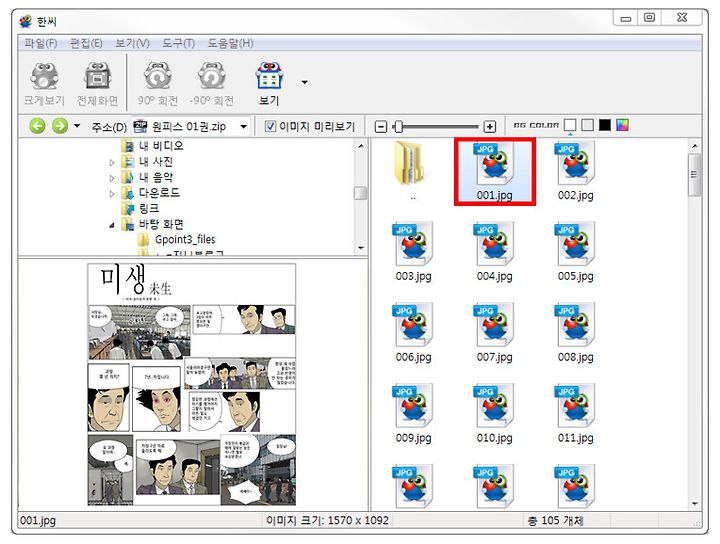The width and height of the screenshot is (720, 544).
Task: Toggle the 이미지 미리보기 checkbox
Action: tap(270, 126)
